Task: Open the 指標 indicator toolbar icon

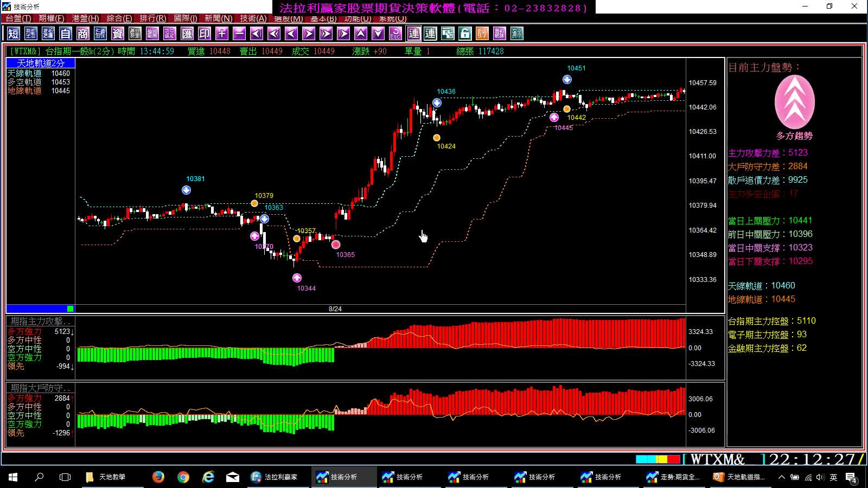Action: tap(100, 34)
